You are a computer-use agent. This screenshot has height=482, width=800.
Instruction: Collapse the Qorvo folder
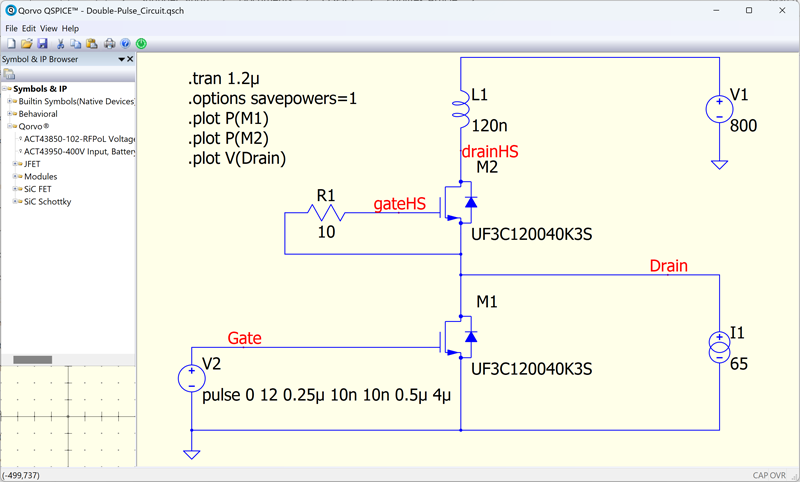click(9, 126)
